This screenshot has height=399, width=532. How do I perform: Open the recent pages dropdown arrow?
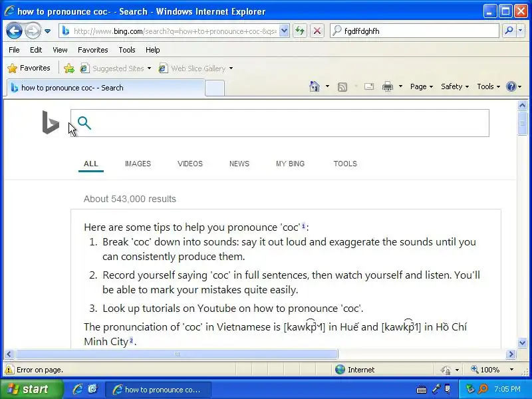pos(47,31)
